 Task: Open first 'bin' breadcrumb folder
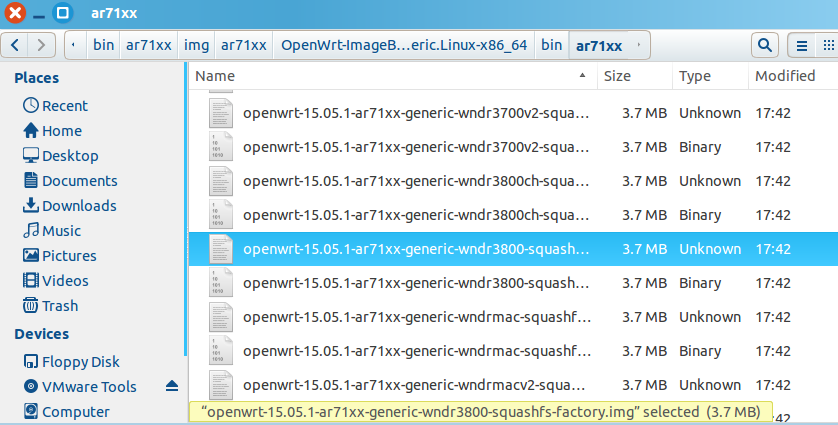point(103,45)
